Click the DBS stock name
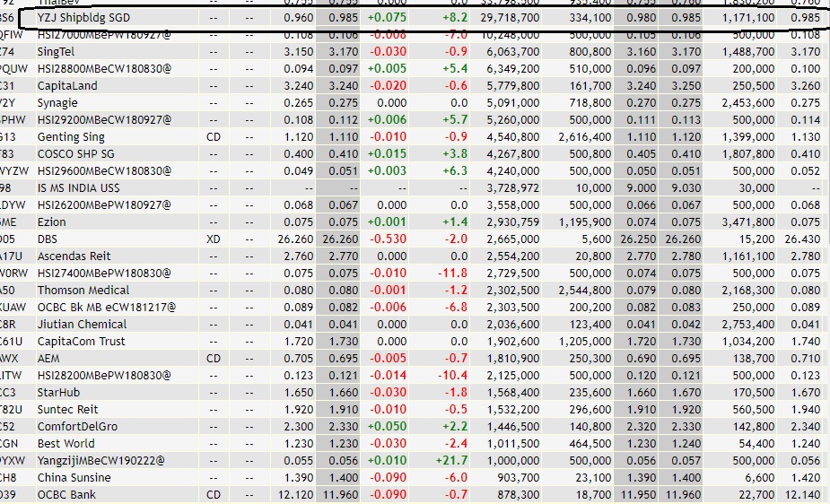Viewport: 830px width, 504px height. pyautogui.click(x=48, y=239)
